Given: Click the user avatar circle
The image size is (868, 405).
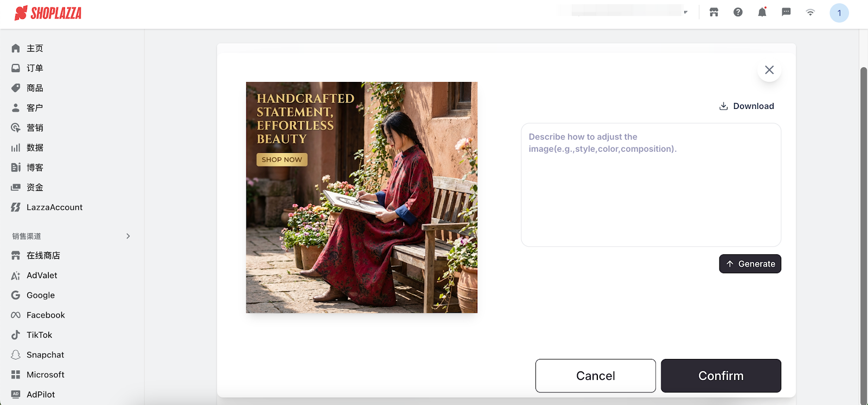Looking at the screenshot, I should [839, 13].
